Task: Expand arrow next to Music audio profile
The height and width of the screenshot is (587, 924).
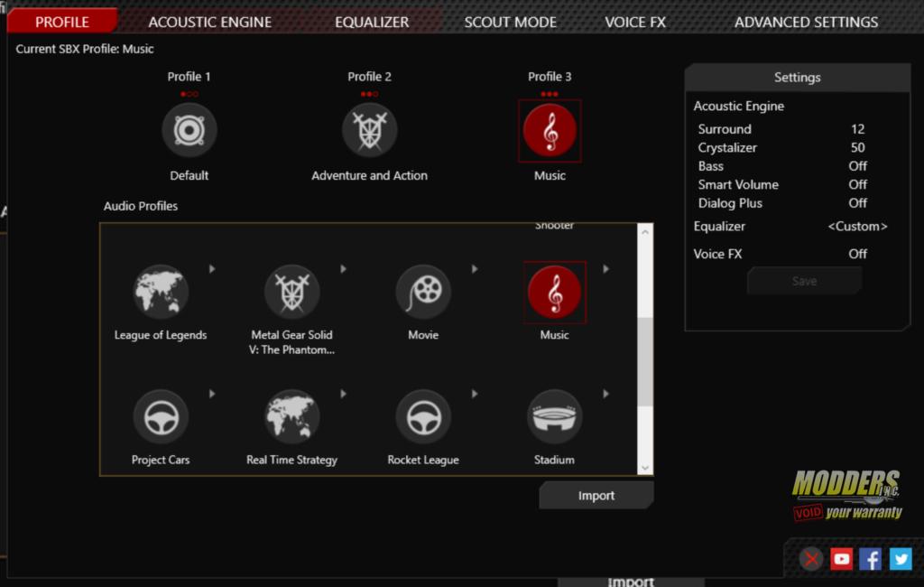Action: click(x=606, y=269)
